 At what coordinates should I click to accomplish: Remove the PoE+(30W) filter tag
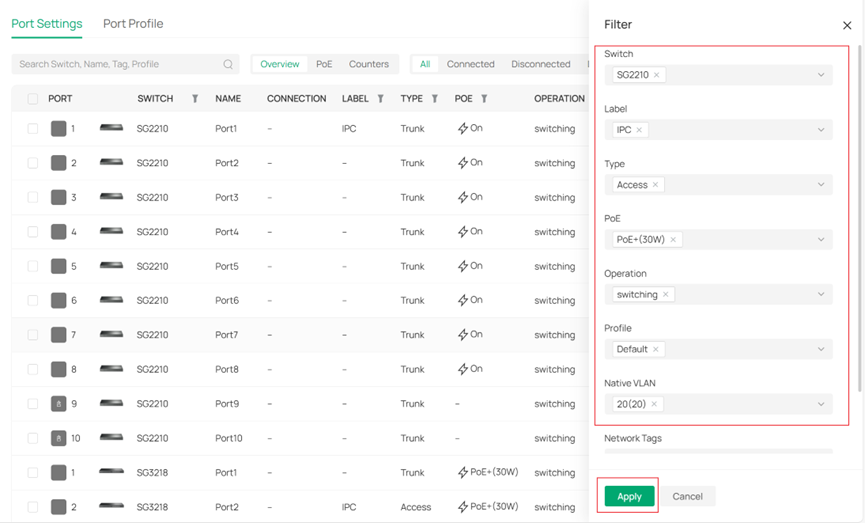coord(673,240)
